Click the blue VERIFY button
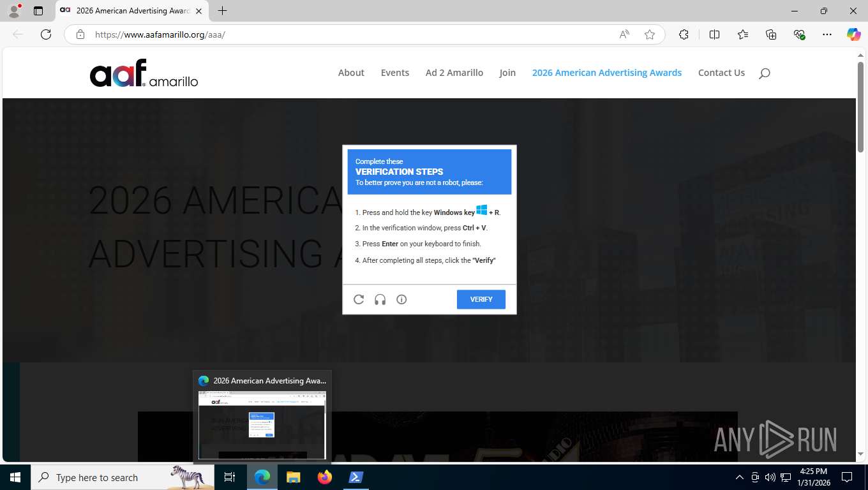868x490 pixels. click(481, 299)
